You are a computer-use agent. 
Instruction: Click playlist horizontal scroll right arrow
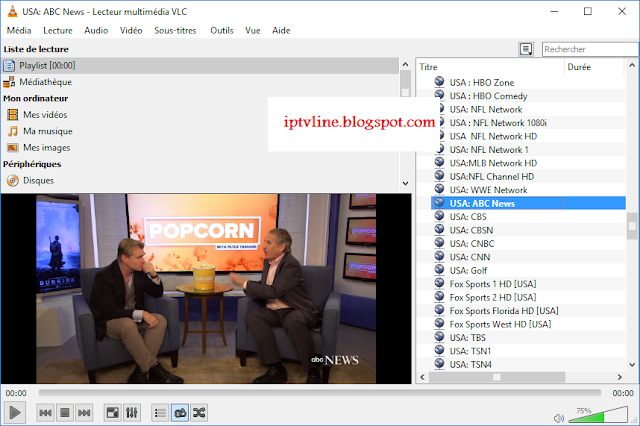(620, 377)
